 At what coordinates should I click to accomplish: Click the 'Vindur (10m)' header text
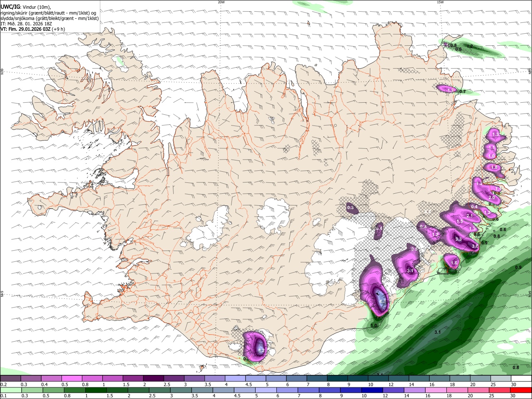point(36,7)
